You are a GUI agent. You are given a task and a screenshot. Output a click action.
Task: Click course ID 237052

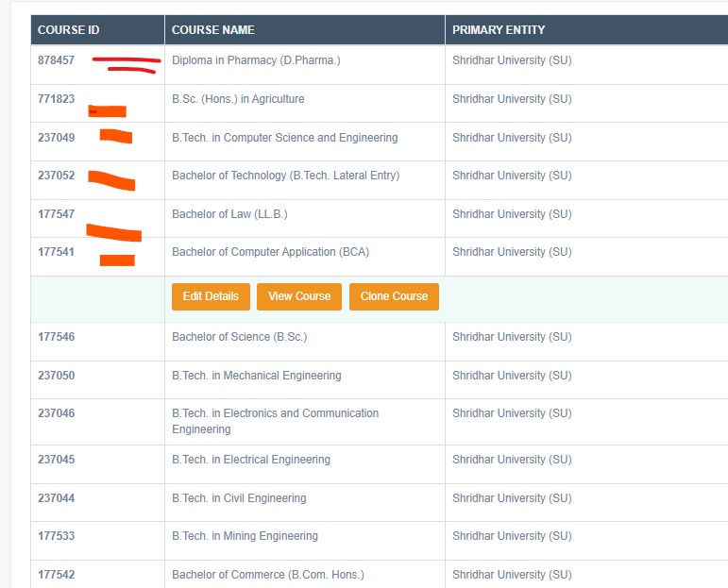[56, 176]
